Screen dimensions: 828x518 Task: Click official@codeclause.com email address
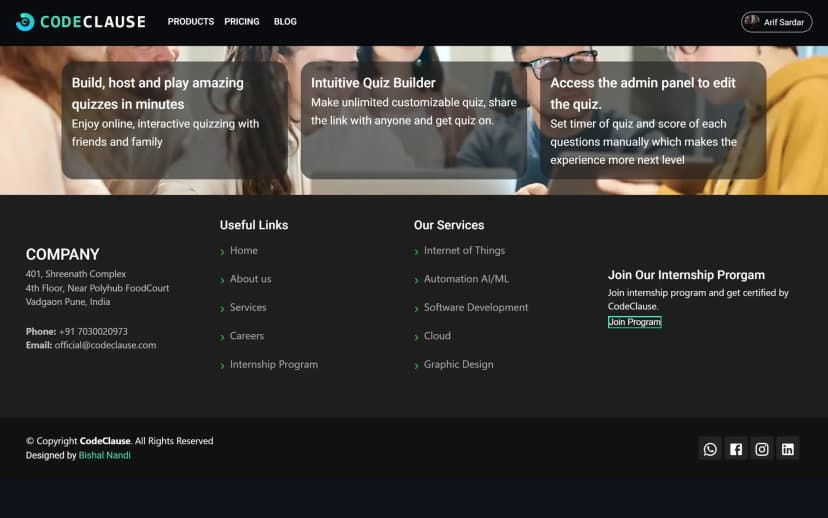point(105,345)
